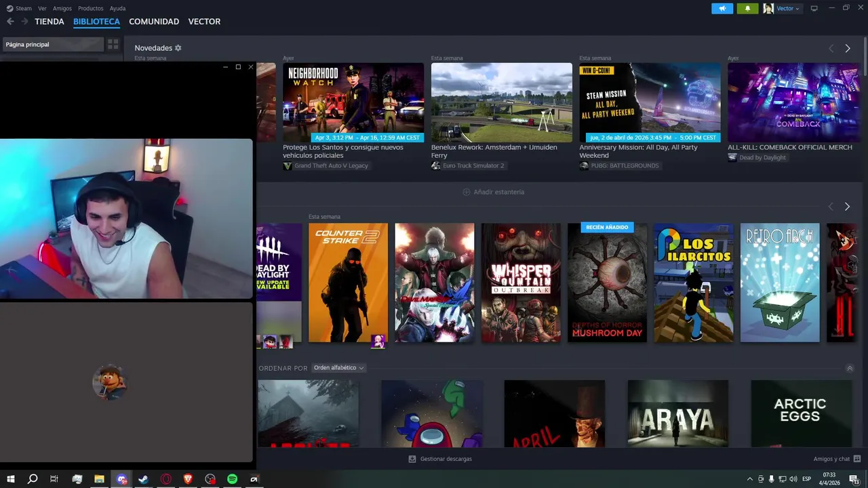
Task: Click the Grand Theft Auto V Legacy game icon
Action: tap(288, 165)
